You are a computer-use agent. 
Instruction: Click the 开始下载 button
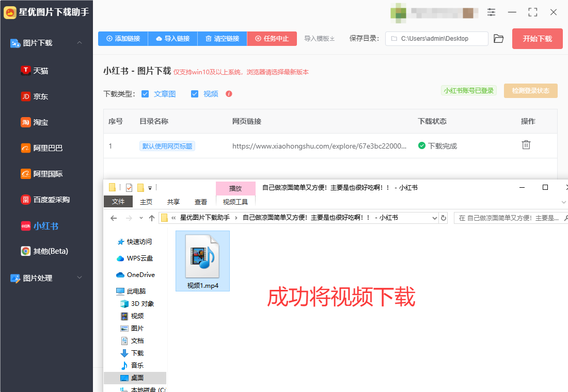537,38
